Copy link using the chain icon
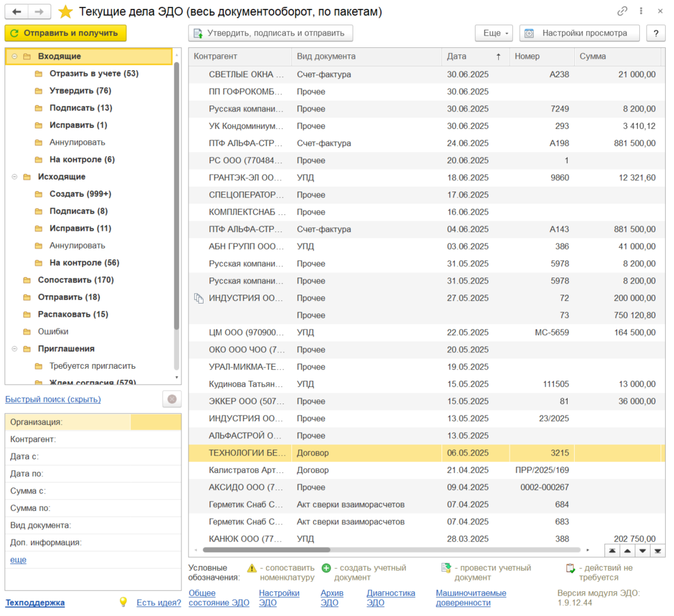The image size is (674, 616). point(622,11)
